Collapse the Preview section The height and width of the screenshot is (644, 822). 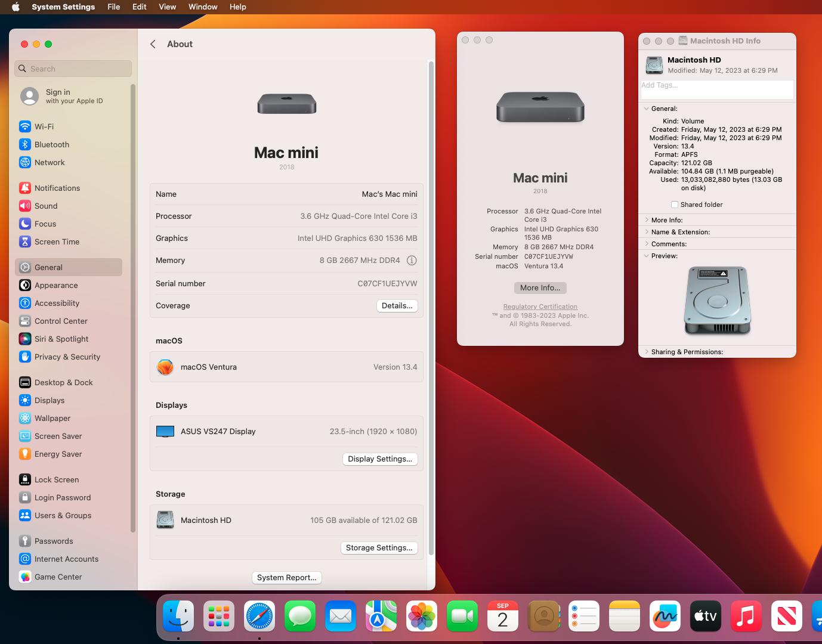(647, 256)
